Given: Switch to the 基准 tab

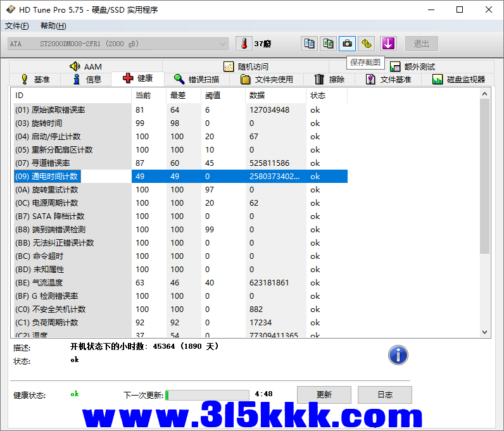Looking at the screenshot, I should point(35,79).
